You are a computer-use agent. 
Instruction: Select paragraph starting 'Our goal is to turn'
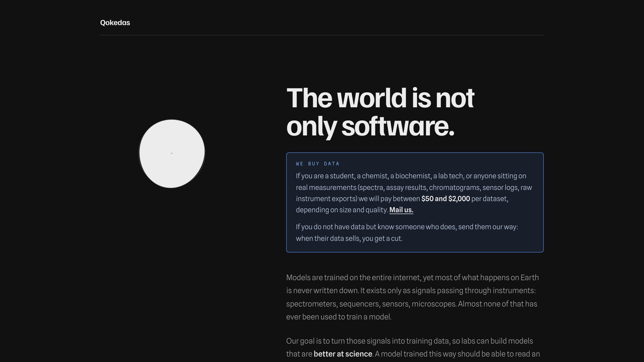click(413, 348)
